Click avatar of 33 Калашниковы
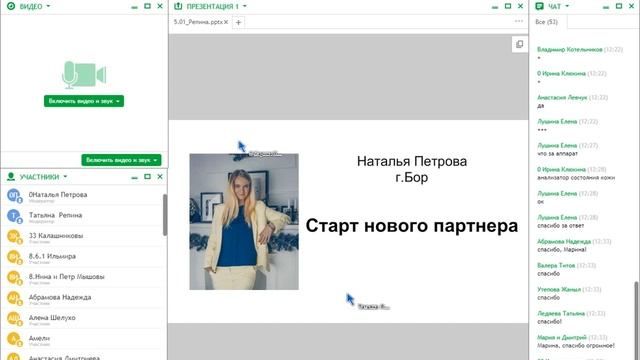Image resolution: width=640 pixels, height=360 pixels. tap(14, 236)
